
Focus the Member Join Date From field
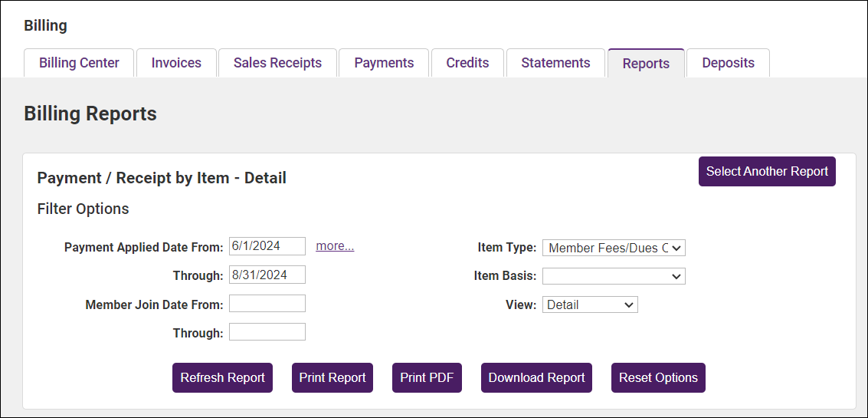[267, 304]
